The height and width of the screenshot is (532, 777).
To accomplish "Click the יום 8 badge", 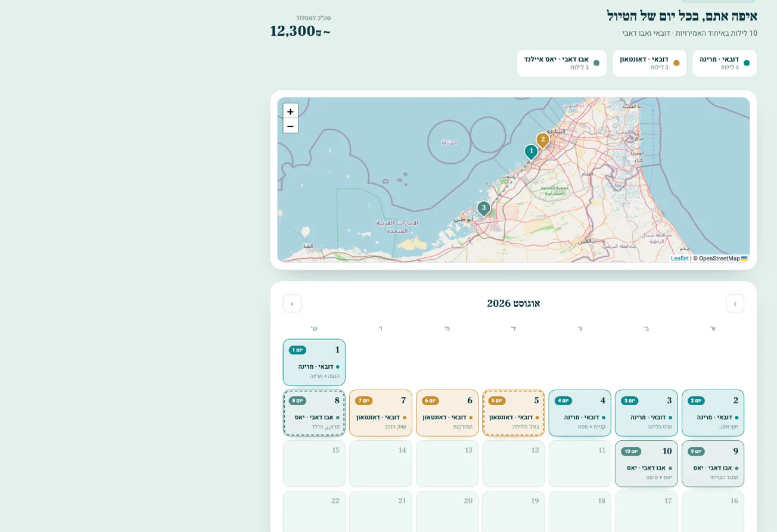I will 297,400.
